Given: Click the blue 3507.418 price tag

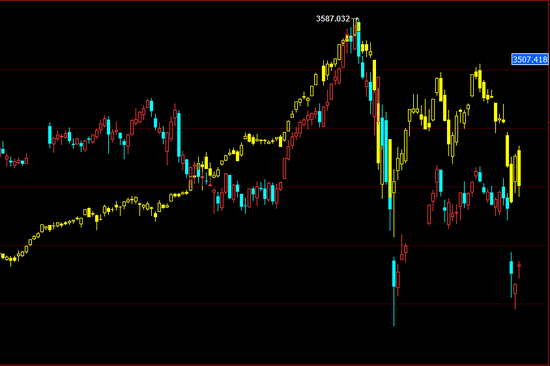Looking at the screenshot, I should point(530,59).
